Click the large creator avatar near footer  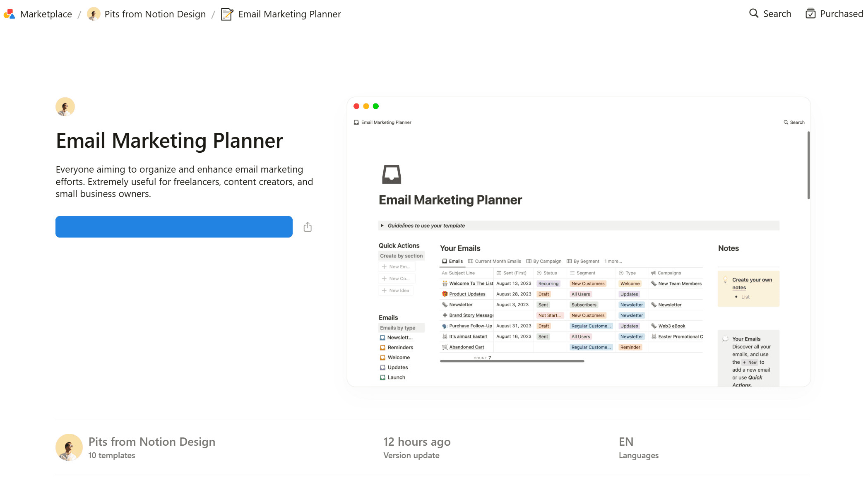pyautogui.click(x=69, y=447)
